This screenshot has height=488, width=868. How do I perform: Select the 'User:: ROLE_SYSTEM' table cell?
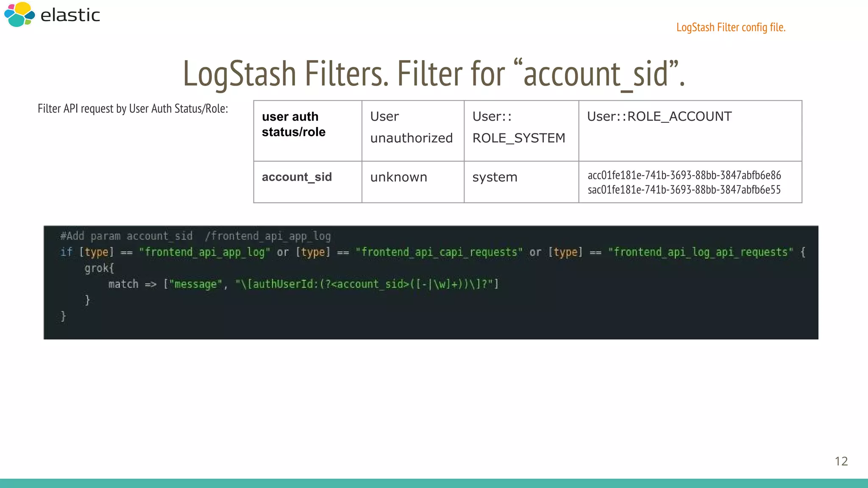click(521, 131)
